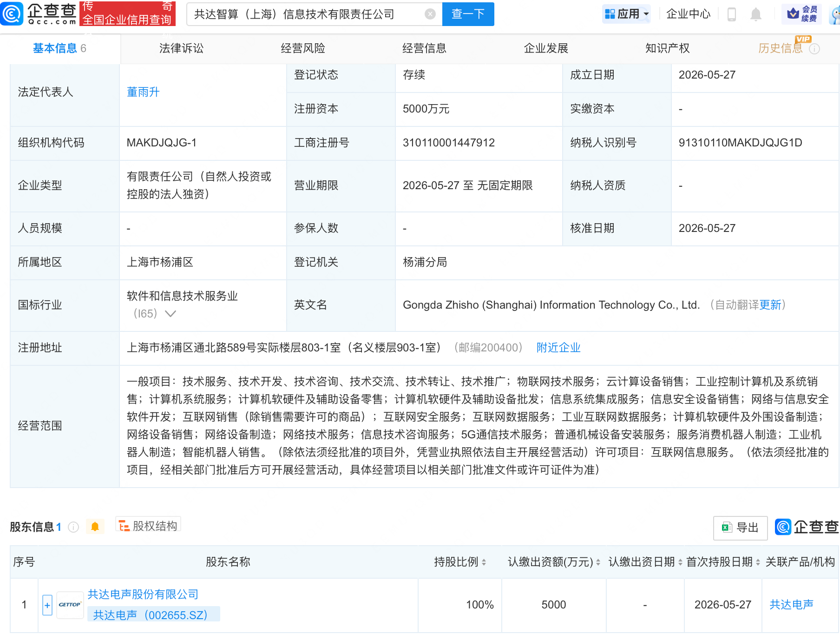Image resolution: width=840 pixels, height=634 pixels.
Task: Click the orange bell beside 股东信息
Action: click(x=95, y=527)
